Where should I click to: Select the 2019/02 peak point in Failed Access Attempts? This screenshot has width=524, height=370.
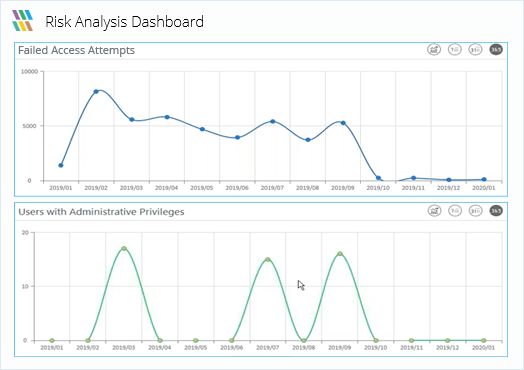tap(96, 91)
